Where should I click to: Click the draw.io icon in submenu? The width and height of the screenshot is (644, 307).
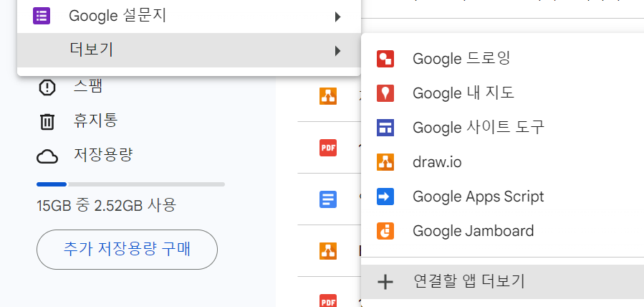click(x=385, y=162)
